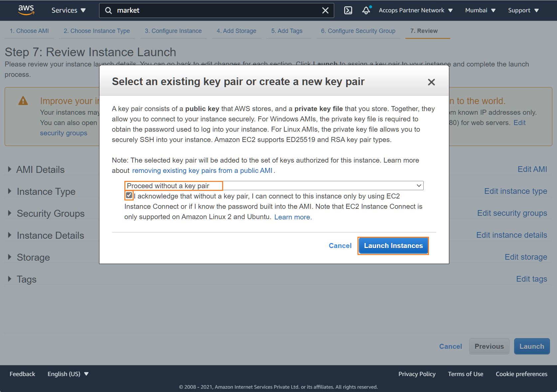Open the removing existing key pairs link
Image resolution: width=557 pixels, height=392 pixels.
click(202, 171)
